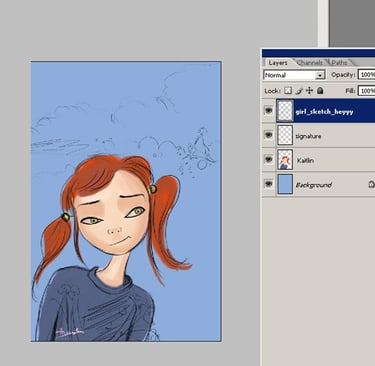Screen dimensions: 375x366
Task: Select layer named signature
Action: point(308,136)
